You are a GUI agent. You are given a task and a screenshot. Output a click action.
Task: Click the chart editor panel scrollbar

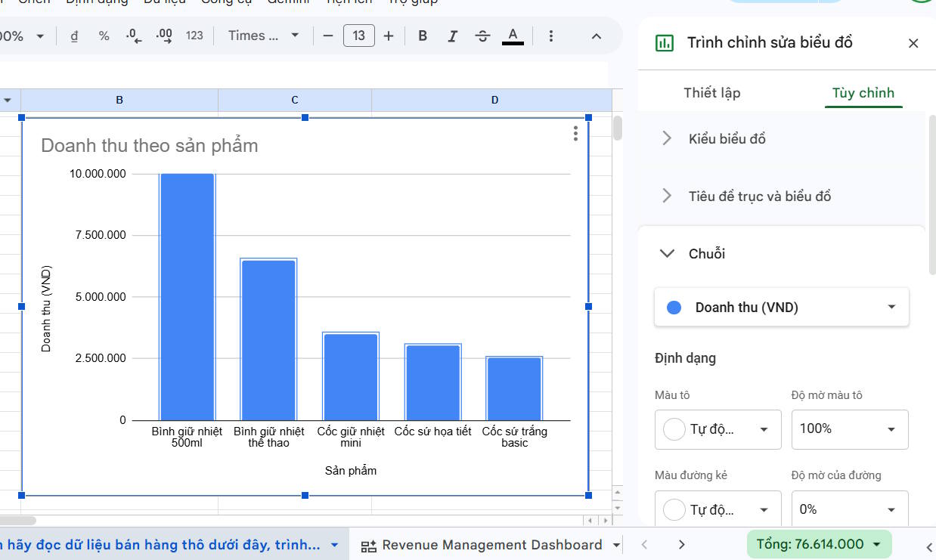point(932,195)
